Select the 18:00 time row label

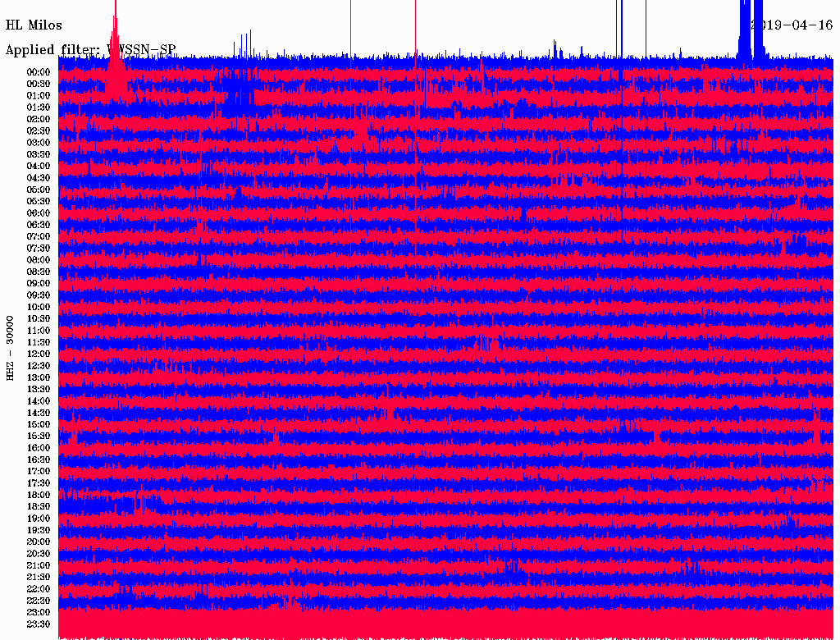pos(39,495)
